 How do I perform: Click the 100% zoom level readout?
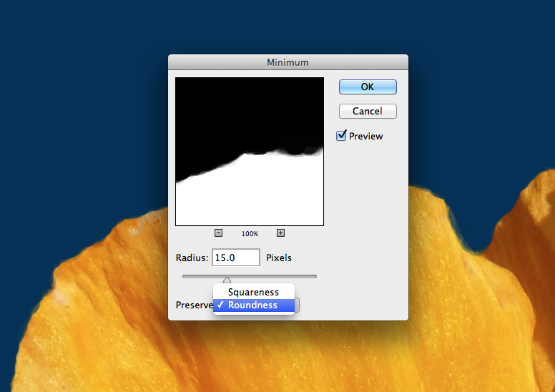pyautogui.click(x=250, y=233)
